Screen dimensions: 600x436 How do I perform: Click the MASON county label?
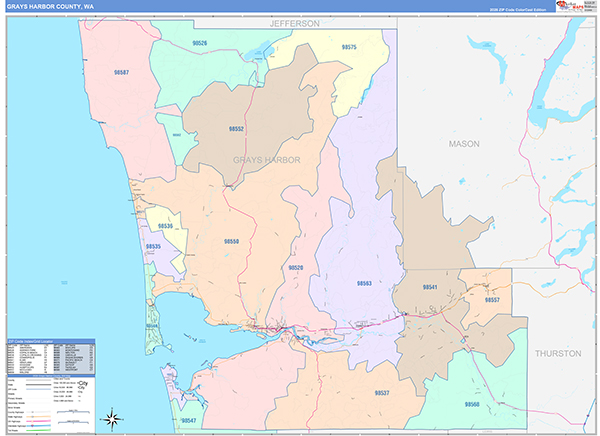click(x=463, y=144)
